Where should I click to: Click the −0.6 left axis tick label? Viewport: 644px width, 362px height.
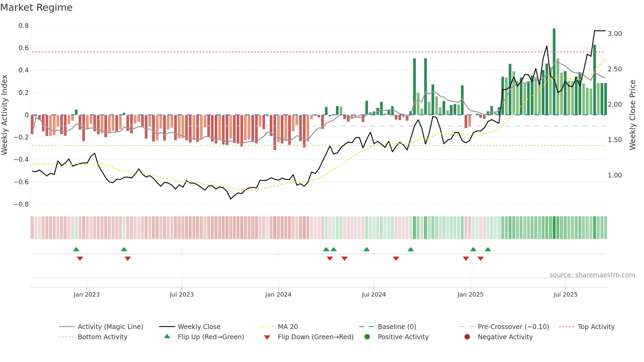coord(21,182)
